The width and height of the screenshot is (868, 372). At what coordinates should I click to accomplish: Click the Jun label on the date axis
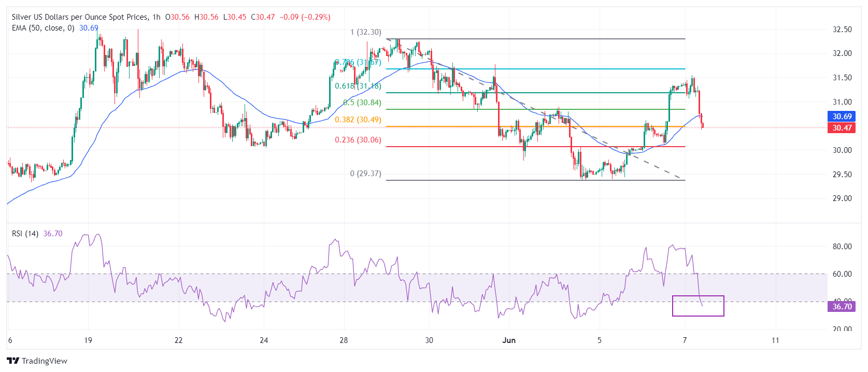[509, 340]
